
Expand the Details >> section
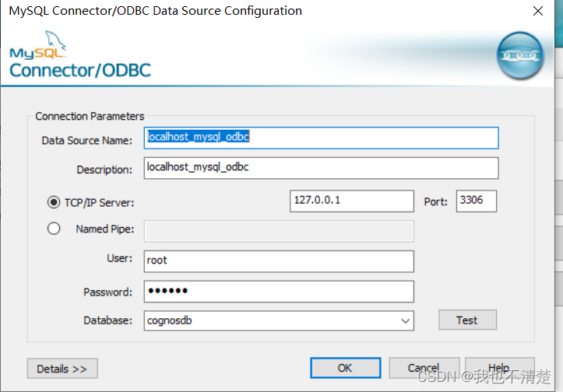(x=62, y=369)
